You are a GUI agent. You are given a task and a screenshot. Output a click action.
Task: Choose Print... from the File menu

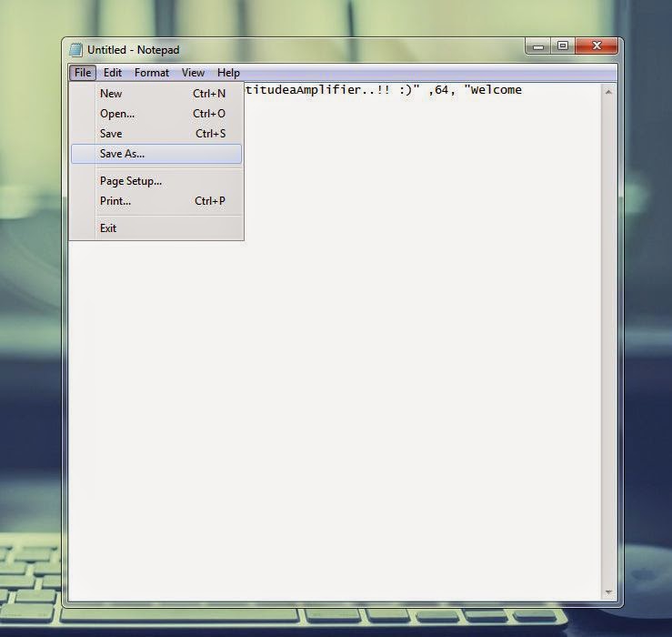coord(156,201)
